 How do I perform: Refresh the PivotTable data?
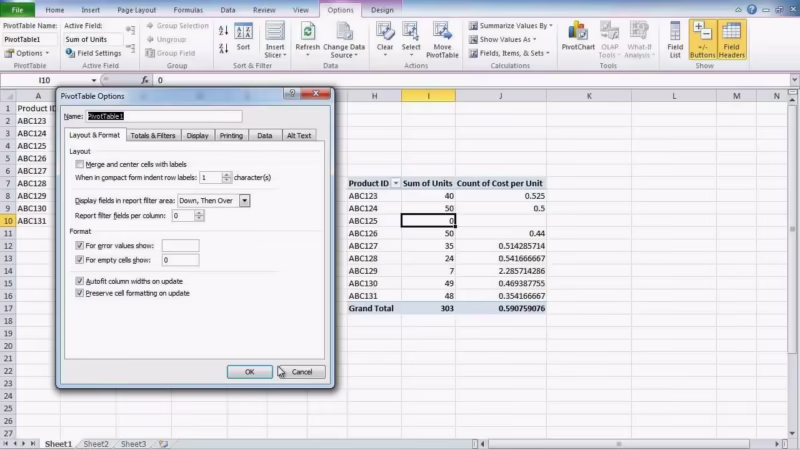tap(308, 39)
